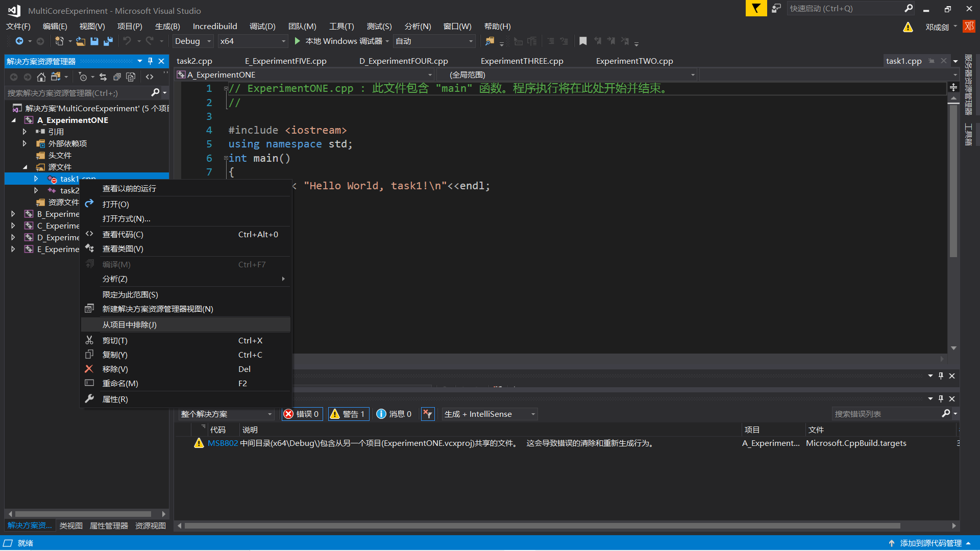980x551 pixels.
Task: Pin the Solution Explorer panel
Action: (x=150, y=61)
